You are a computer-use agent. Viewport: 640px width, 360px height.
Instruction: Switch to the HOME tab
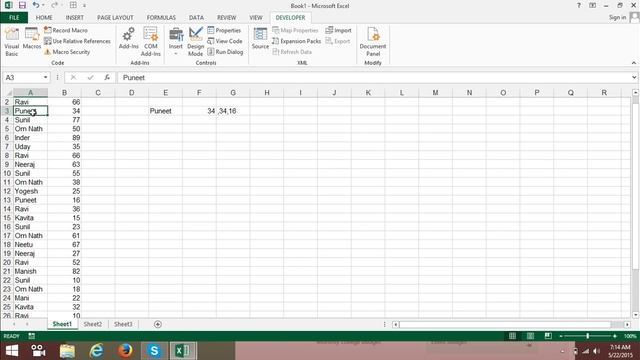pyautogui.click(x=44, y=18)
